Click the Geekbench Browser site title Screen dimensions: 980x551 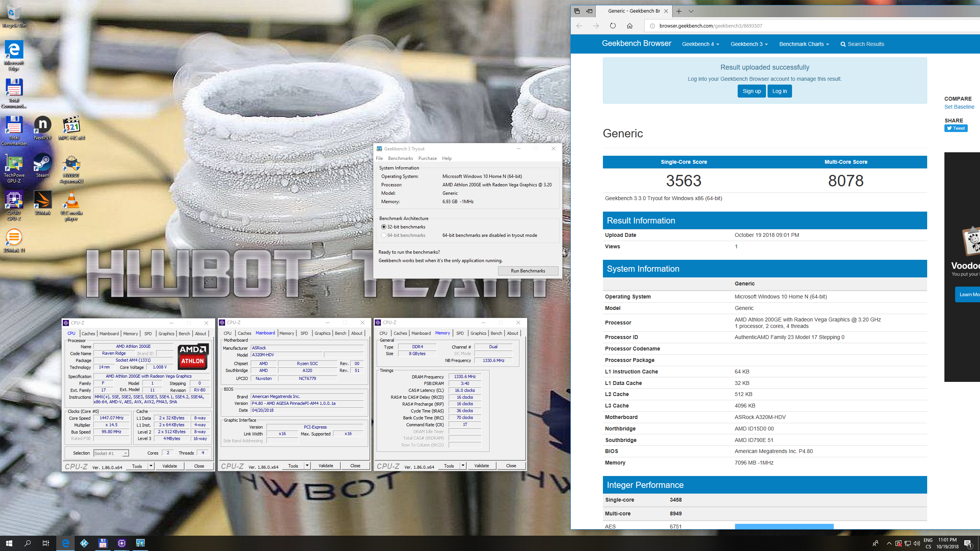point(636,44)
